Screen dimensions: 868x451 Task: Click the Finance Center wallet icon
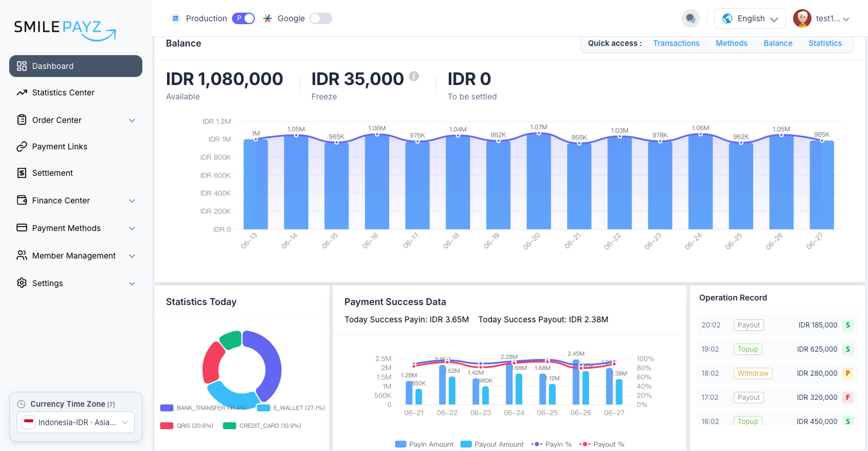(x=22, y=201)
